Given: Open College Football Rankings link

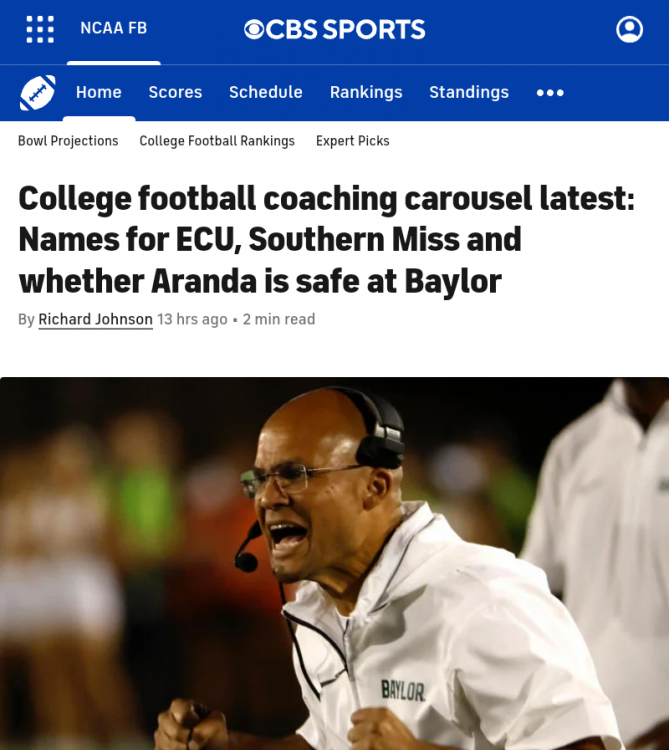Looking at the screenshot, I should click(217, 141).
